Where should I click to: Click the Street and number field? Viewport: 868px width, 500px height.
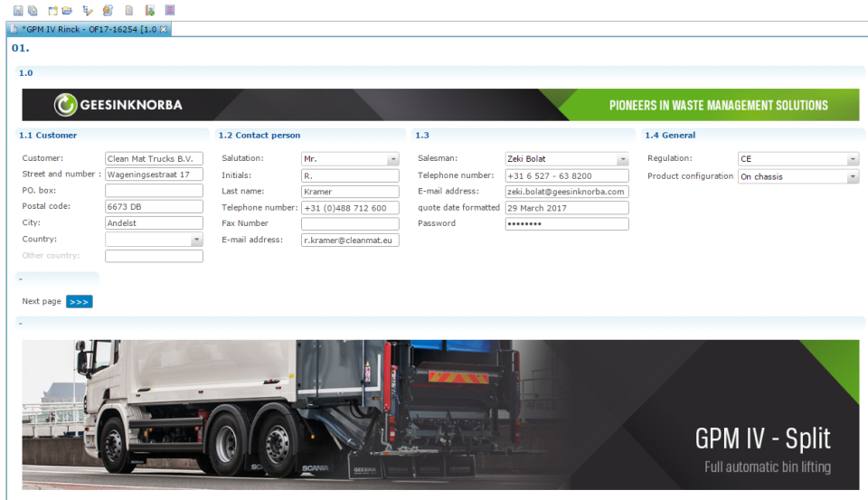[154, 175]
